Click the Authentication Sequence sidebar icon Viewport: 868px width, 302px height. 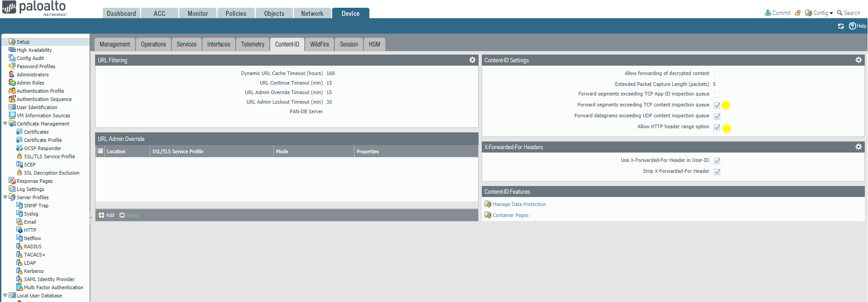[x=12, y=99]
